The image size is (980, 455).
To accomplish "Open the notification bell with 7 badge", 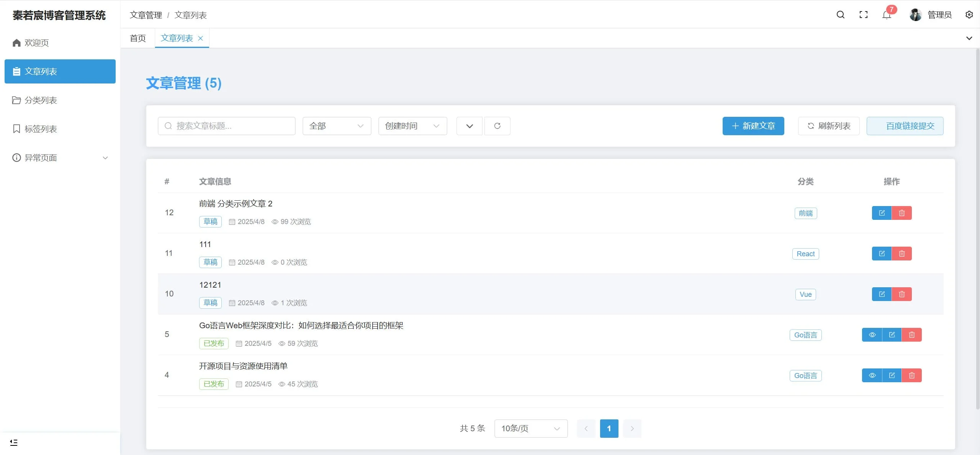I will tap(886, 15).
